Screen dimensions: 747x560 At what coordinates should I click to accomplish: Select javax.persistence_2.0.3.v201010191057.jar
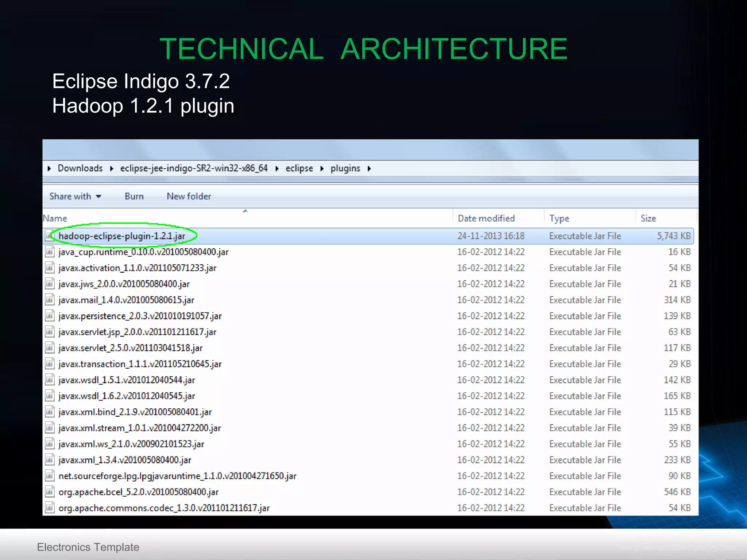[140, 316]
